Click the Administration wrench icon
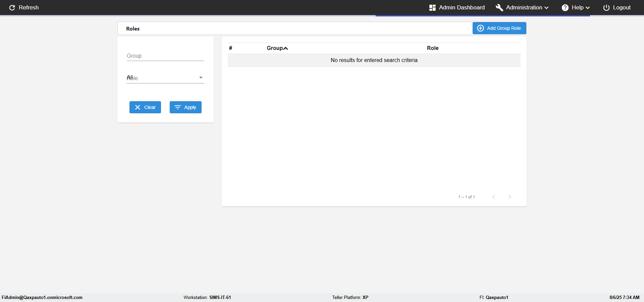Image resolution: width=644 pixels, height=302 pixels. coord(499,8)
